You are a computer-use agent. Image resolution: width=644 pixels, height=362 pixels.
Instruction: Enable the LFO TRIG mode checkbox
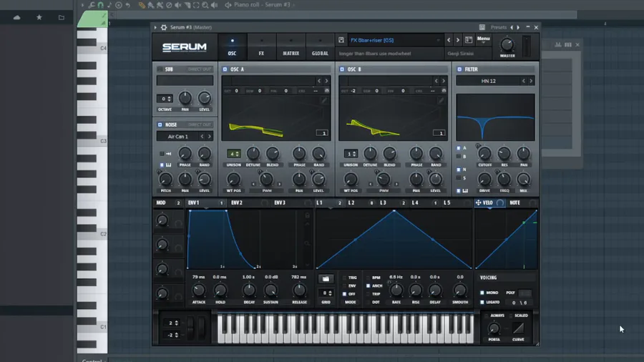pos(344,278)
